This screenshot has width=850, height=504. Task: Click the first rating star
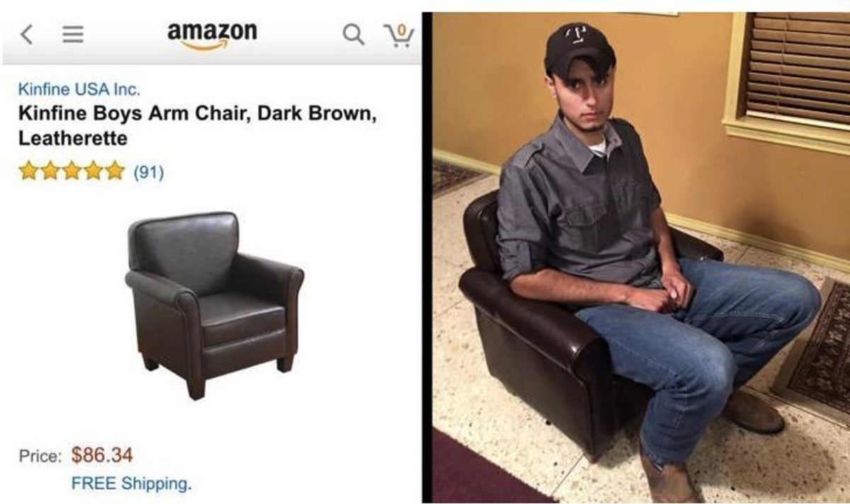coord(28,171)
